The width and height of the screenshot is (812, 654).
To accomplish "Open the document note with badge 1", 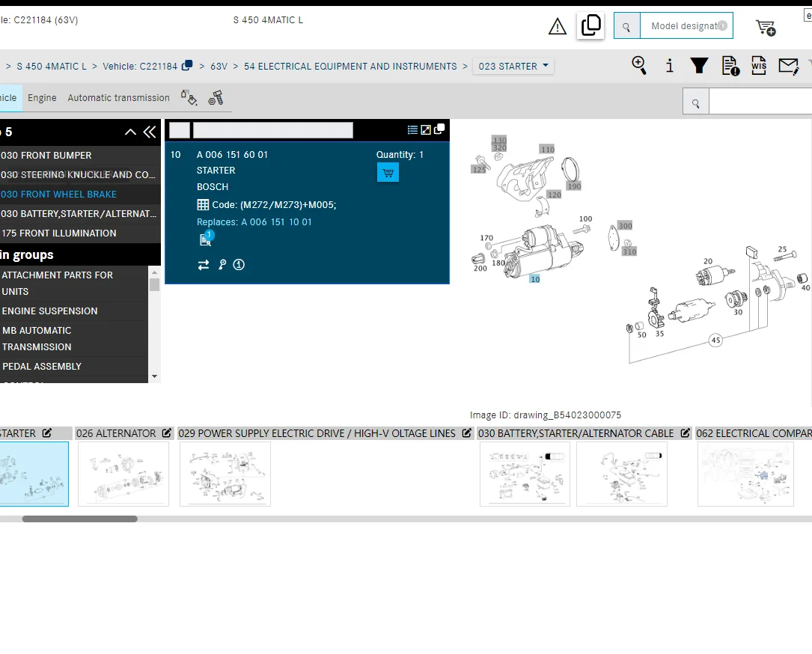I will click(206, 238).
